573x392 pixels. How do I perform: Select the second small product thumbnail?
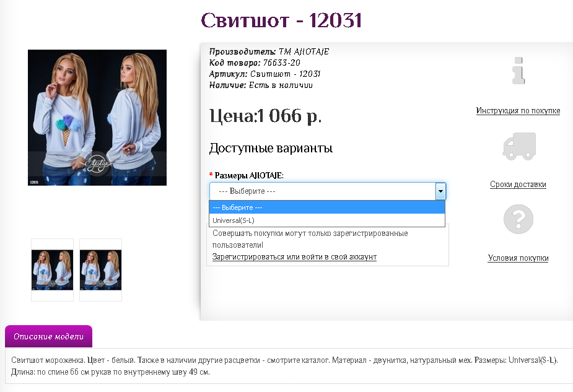click(100, 270)
